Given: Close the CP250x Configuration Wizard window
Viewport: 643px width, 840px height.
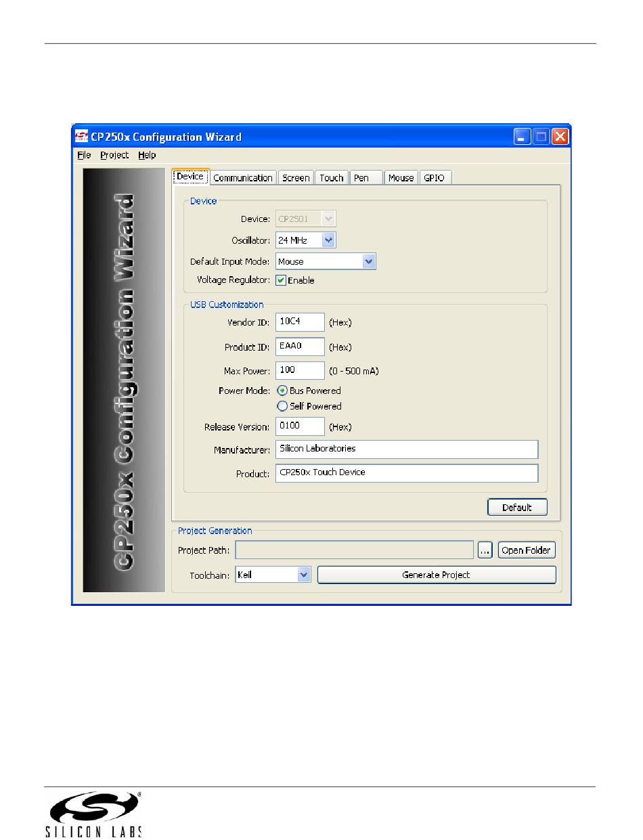Looking at the screenshot, I should tap(560, 137).
